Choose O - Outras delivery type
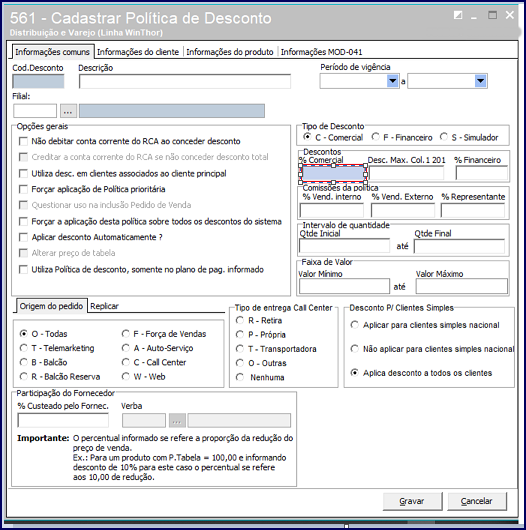 coord(240,363)
